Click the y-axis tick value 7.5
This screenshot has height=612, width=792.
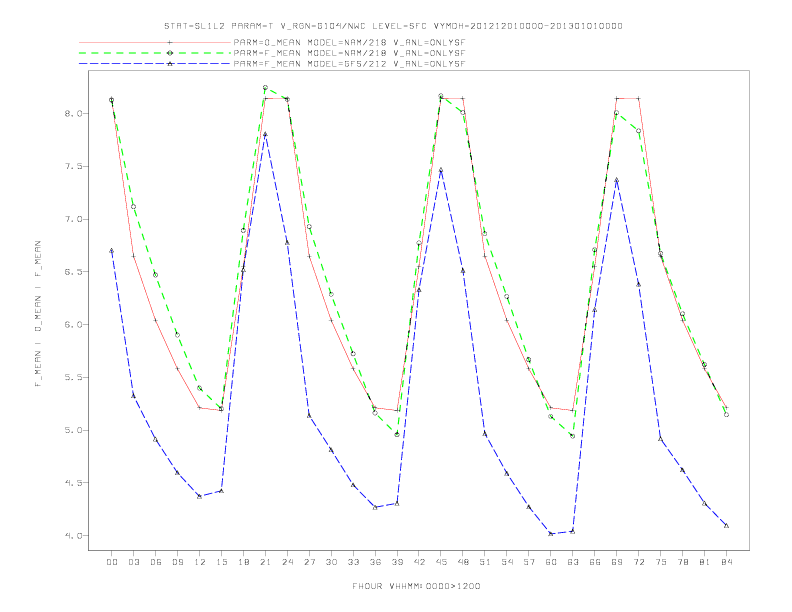pos(73,166)
